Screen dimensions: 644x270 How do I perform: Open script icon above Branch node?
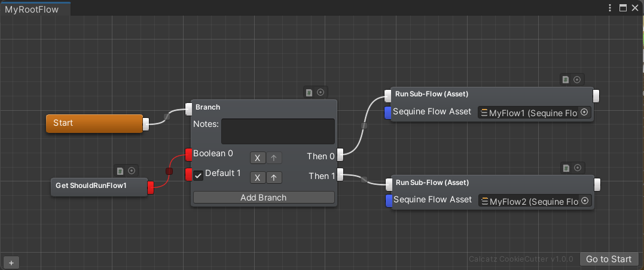309,92
